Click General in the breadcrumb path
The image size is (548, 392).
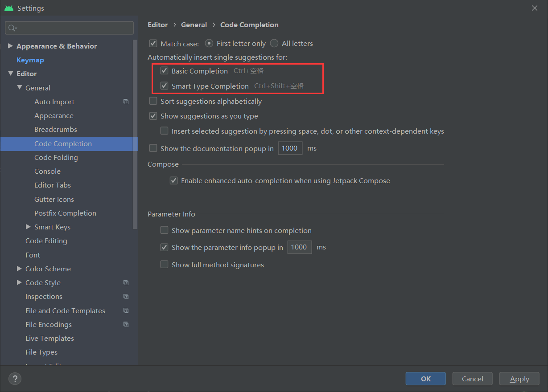coord(194,24)
